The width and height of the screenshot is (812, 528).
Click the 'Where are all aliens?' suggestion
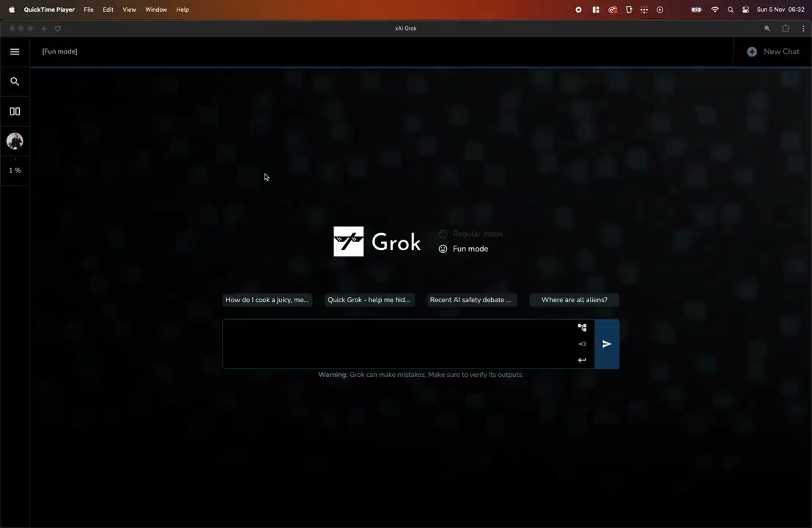click(574, 299)
